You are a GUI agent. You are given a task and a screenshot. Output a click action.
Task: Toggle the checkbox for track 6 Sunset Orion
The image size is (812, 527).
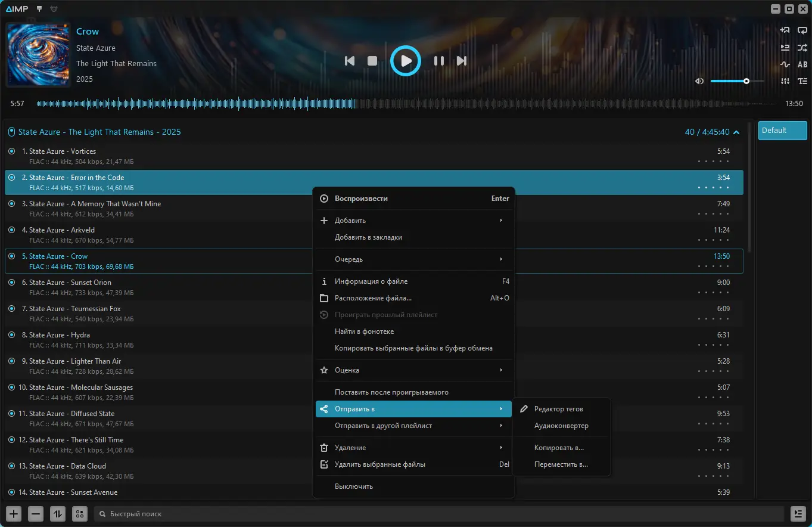click(12, 283)
